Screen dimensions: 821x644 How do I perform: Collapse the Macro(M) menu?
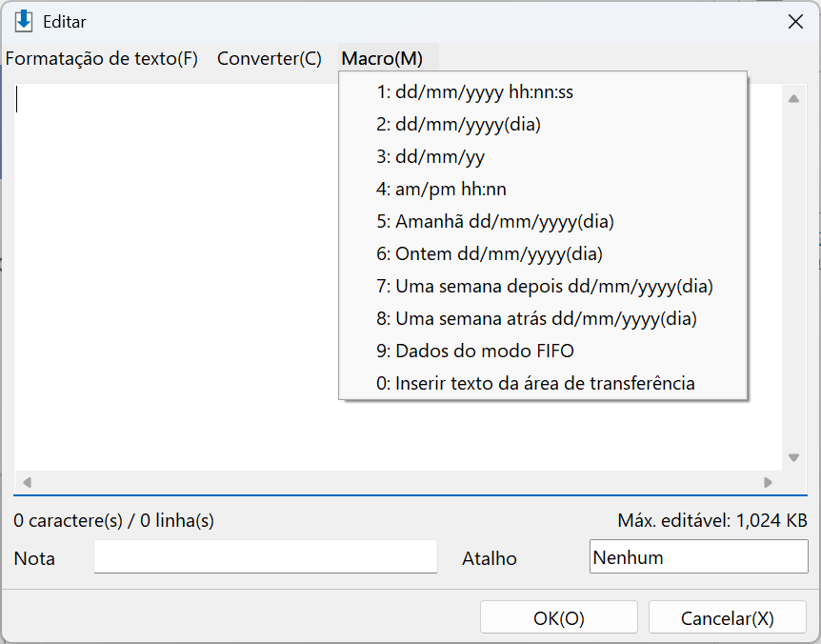pos(382,58)
